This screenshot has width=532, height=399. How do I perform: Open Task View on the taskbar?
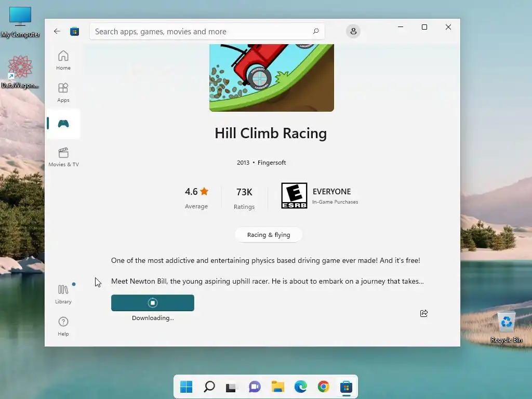[x=231, y=387]
